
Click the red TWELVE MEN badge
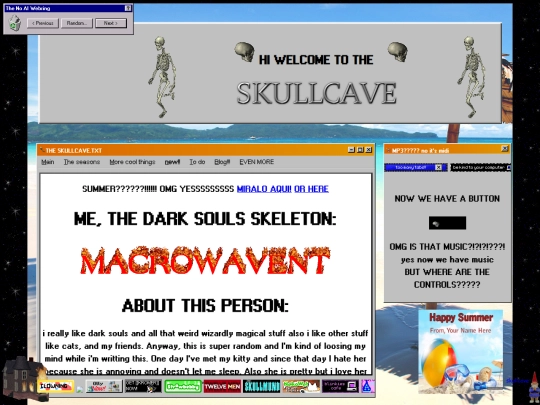click(222, 386)
